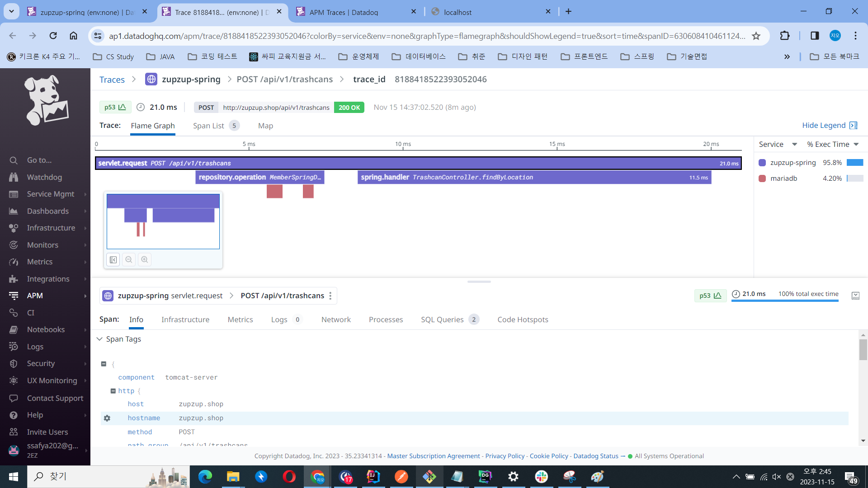This screenshot has width=868, height=488.
Task: Open the Go to search icon
Action: (14, 160)
